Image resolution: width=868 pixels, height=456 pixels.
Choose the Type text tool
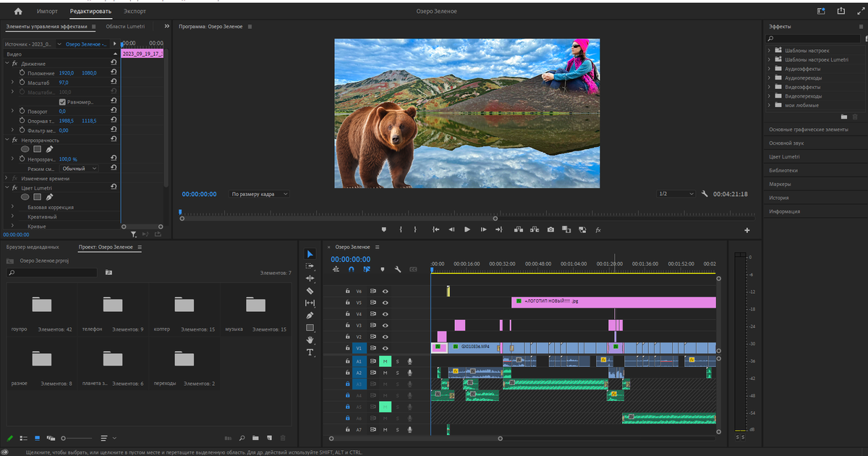pos(310,352)
